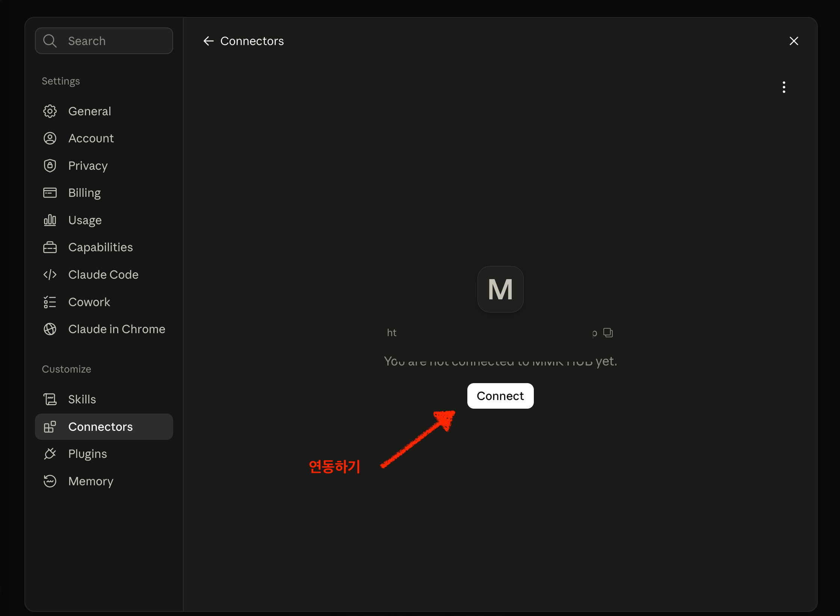Open Capabilities settings
This screenshot has width=840, height=616.
[x=104, y=247]
